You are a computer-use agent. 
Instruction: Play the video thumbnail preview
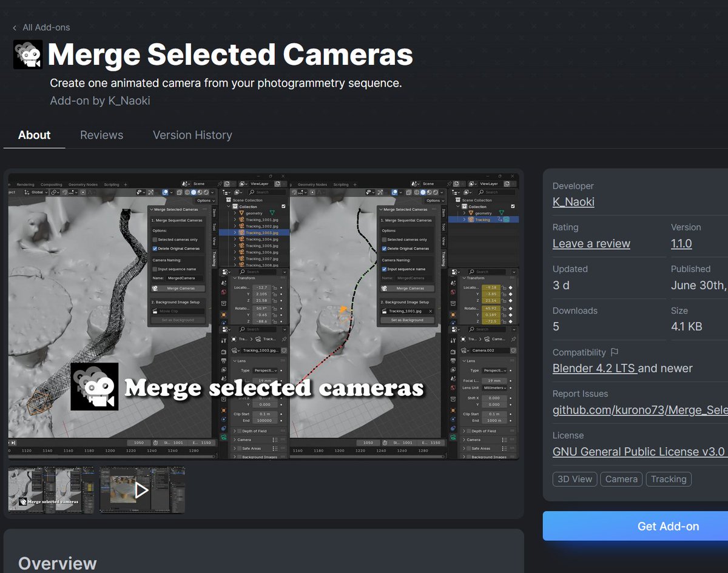click(x=142, y=489)
